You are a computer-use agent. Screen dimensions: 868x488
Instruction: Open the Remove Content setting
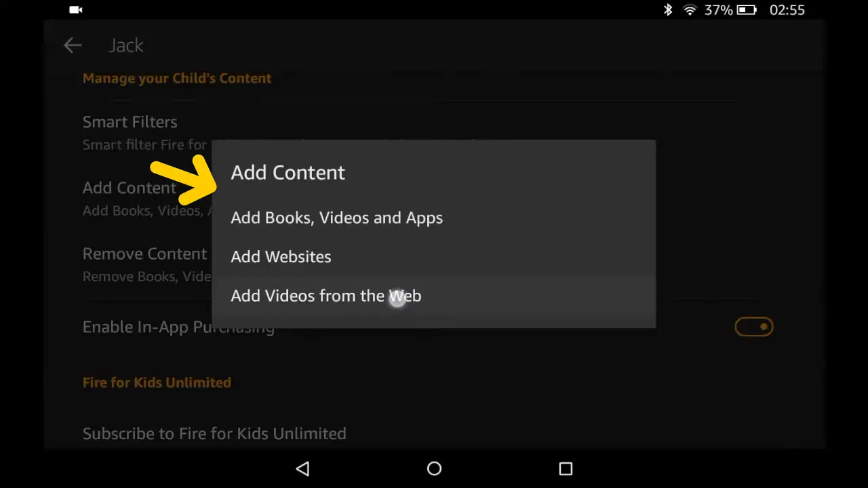144,254
